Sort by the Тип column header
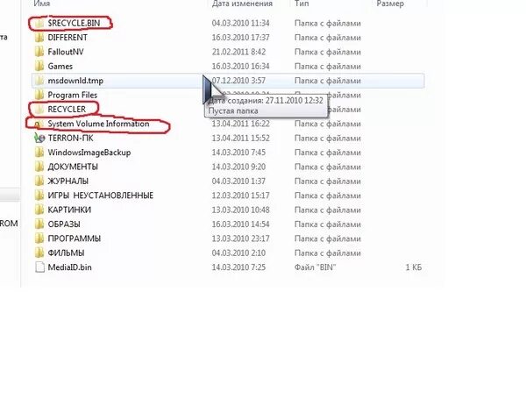The image size is (526, 420). [x=302, y=4]
